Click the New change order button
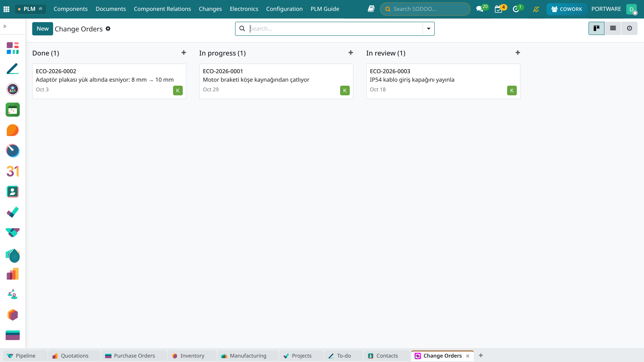This screenshot has height=362, width=644. click(x=42, y=29)
